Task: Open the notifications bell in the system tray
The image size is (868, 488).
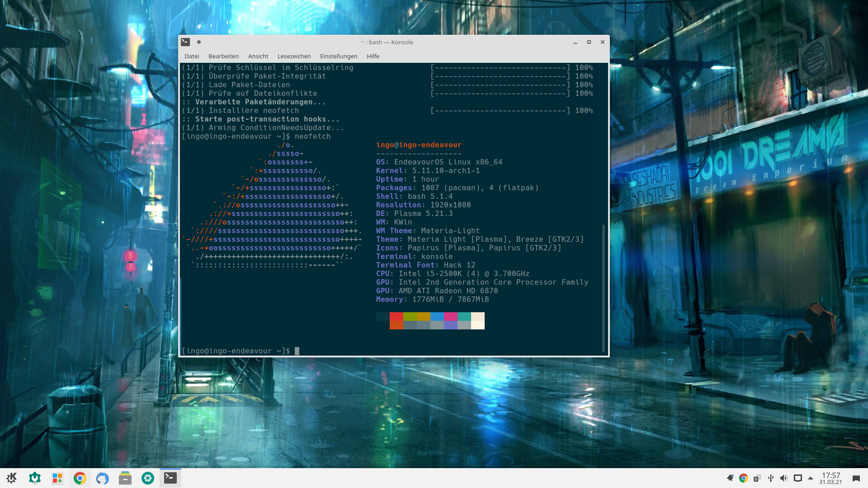Action: tap(730, 478)
